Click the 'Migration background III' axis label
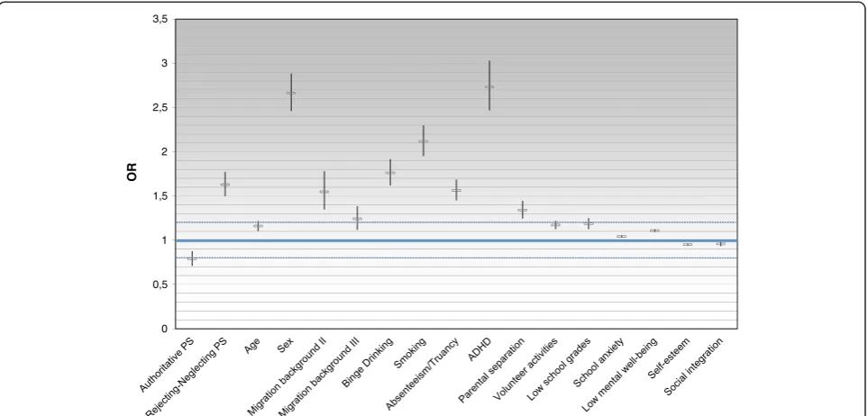 tap(320, 376)
